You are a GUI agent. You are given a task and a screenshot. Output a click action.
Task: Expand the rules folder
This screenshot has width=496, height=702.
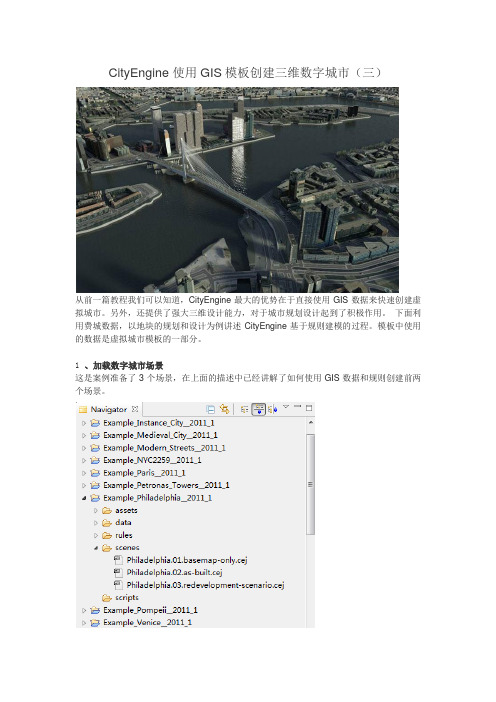[95, 535]
